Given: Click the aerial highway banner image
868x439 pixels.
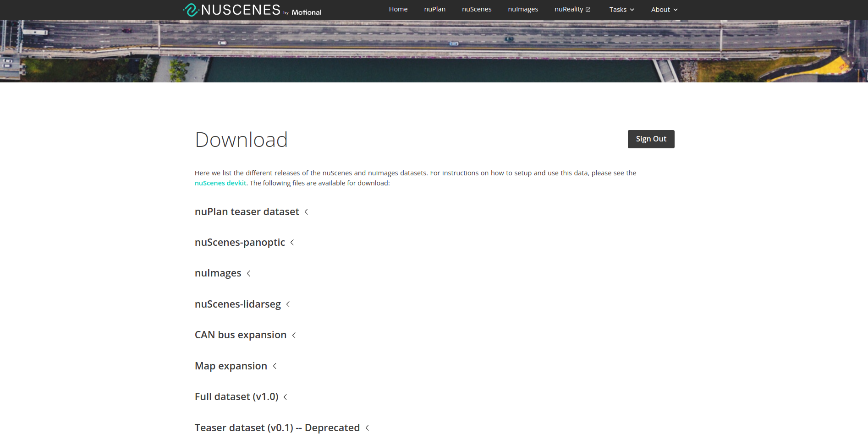Looking at the screenshot, I should tap(434, 51).
